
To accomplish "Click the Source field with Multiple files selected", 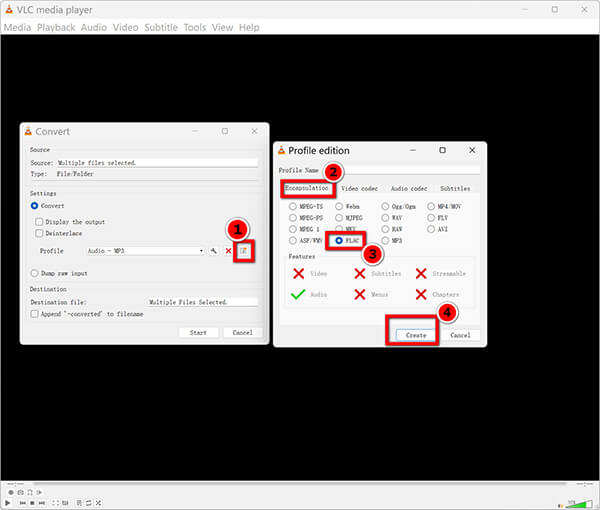I will [x=157, y=163].
